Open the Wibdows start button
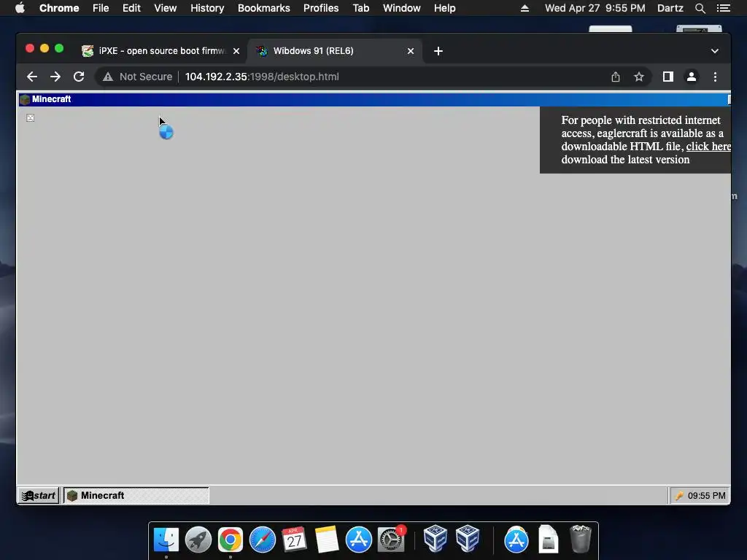This screenshot has height=560, width=747. point(39,495)
